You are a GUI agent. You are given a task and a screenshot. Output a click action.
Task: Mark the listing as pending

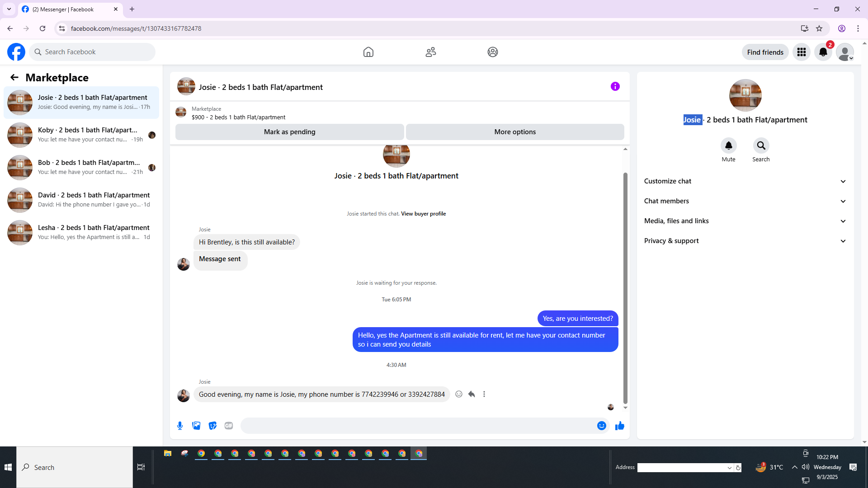pos(290,132)
